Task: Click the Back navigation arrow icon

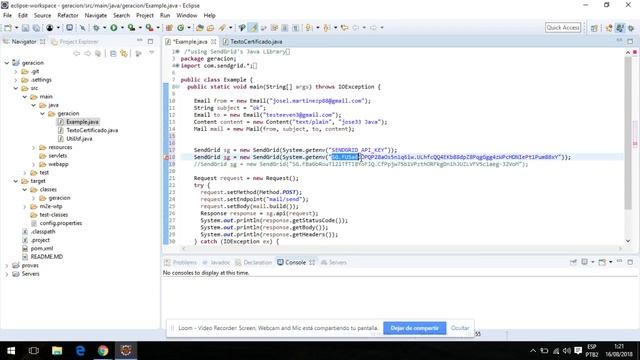Action: point(356,28)
